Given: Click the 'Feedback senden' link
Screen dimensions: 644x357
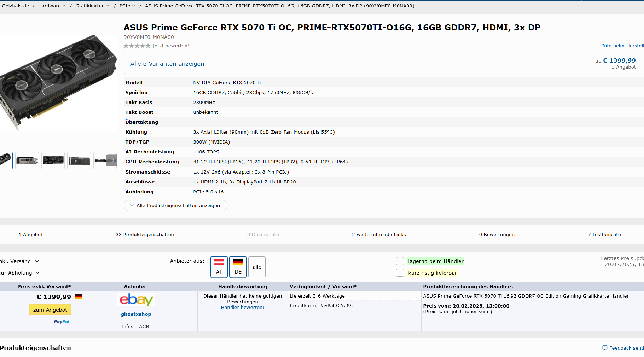Looking at the screenshot, I should 626,348.
